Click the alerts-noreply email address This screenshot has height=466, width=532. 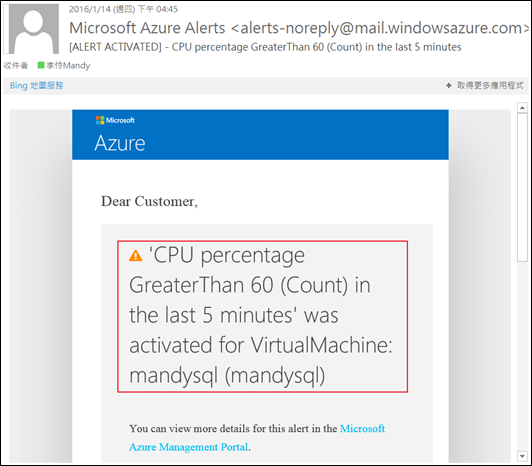[381, 28]
